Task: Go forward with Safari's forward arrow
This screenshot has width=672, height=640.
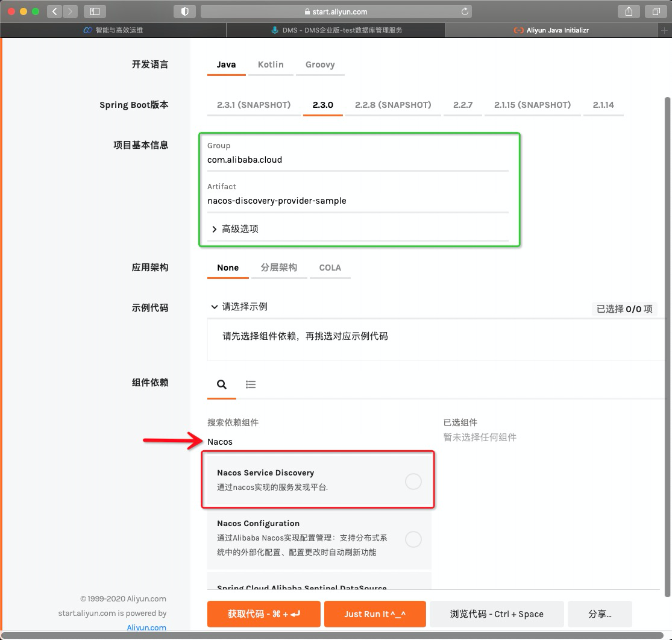Action: (x=71, y=11)
